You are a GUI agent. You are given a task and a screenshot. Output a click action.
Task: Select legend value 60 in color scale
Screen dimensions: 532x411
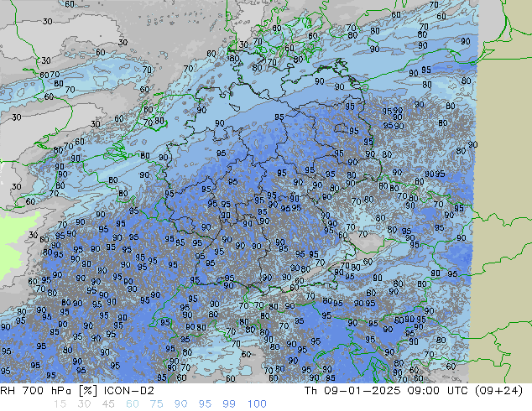[133, 404]
